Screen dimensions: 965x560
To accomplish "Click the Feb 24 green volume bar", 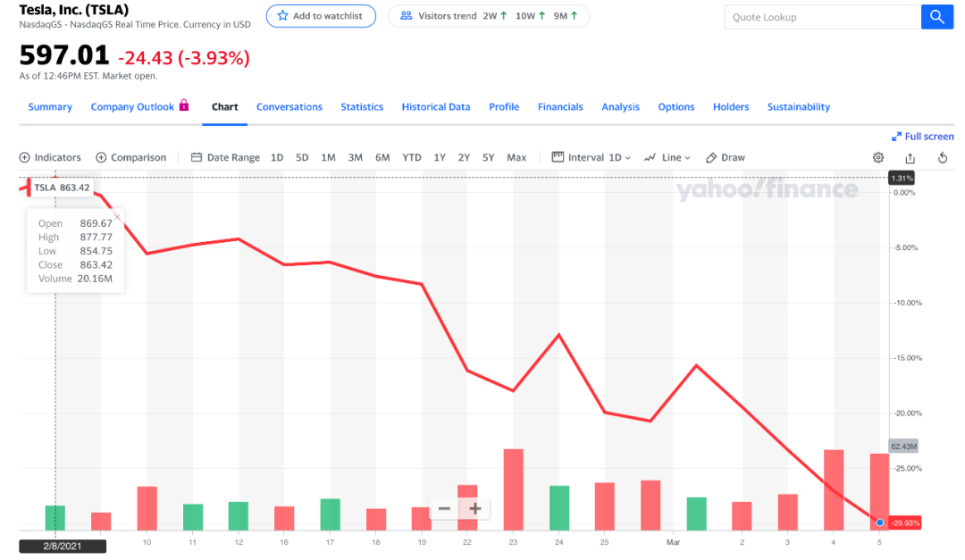I will pos(559,508).
